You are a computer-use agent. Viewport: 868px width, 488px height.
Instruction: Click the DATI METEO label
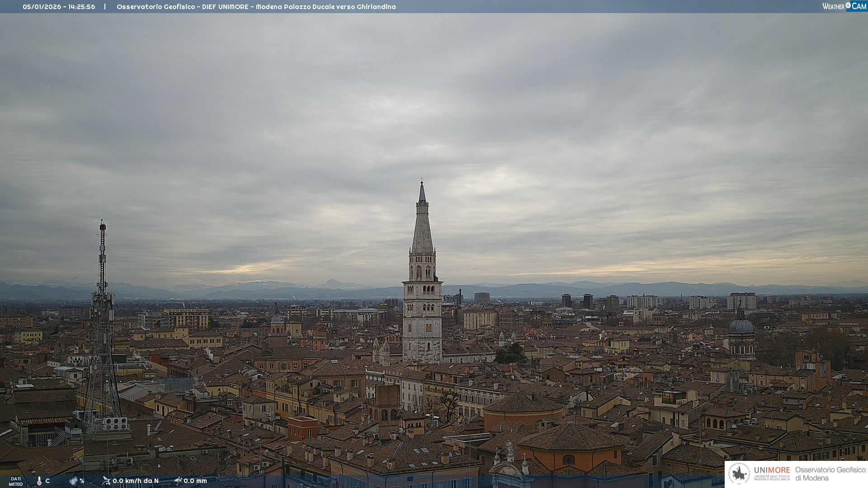tap(16, 481)
